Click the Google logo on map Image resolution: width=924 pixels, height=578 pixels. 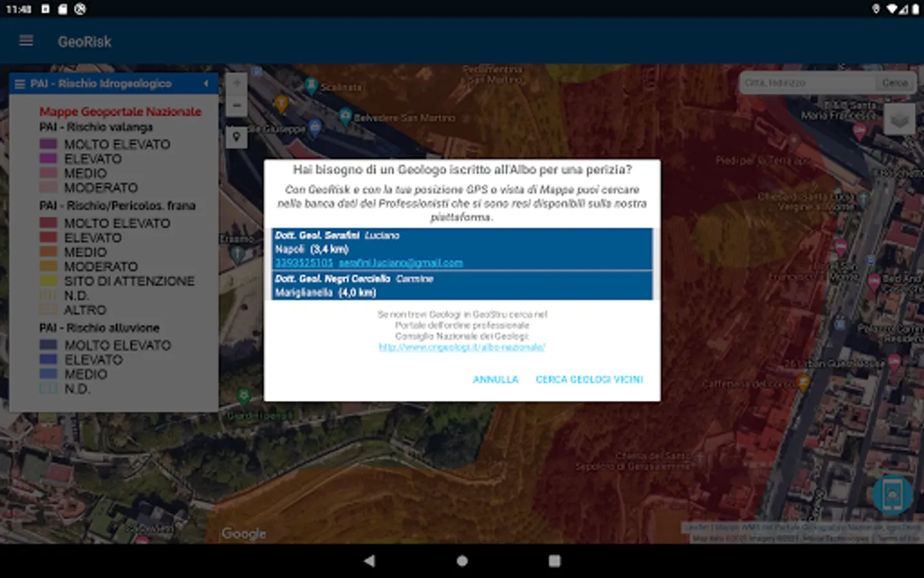click(244, 534)
